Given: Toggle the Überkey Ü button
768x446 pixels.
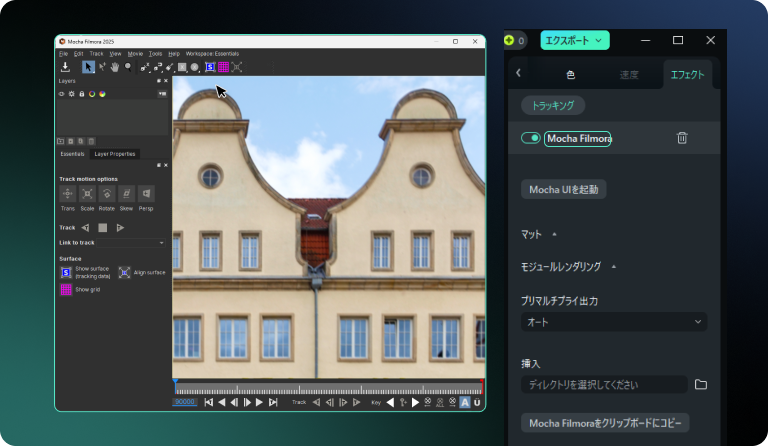Looking at the screenshot, I should 477,402.
